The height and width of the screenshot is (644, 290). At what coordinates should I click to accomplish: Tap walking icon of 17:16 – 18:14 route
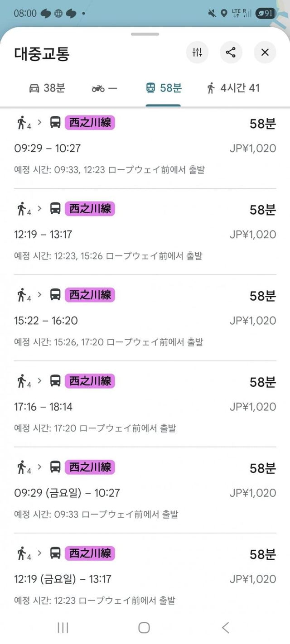(x=22, y=381)
